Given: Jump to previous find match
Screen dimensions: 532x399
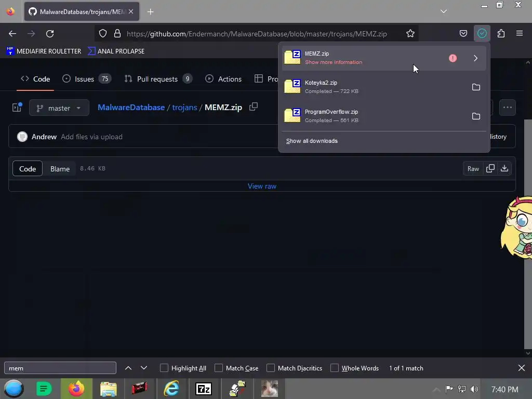Looking at the screenshot, I should point(128,368).
